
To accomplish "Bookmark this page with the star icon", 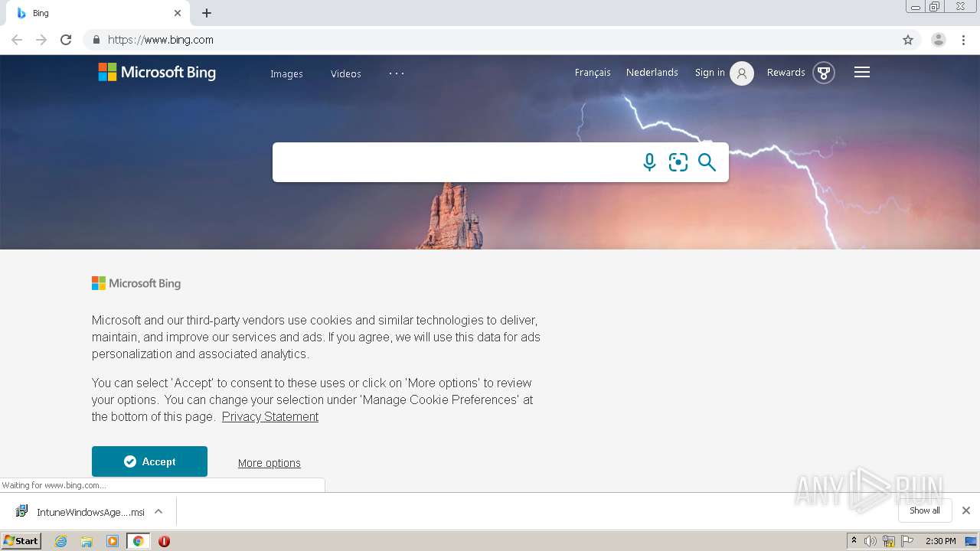I will 908,40.
